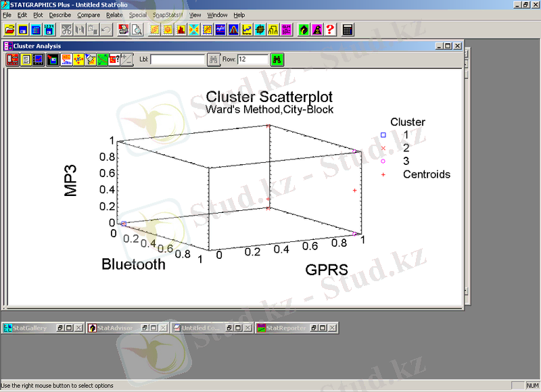Open the Compare menu
Image resolution: width=541 pixels, height=392 pixels.
click(89, 15)
